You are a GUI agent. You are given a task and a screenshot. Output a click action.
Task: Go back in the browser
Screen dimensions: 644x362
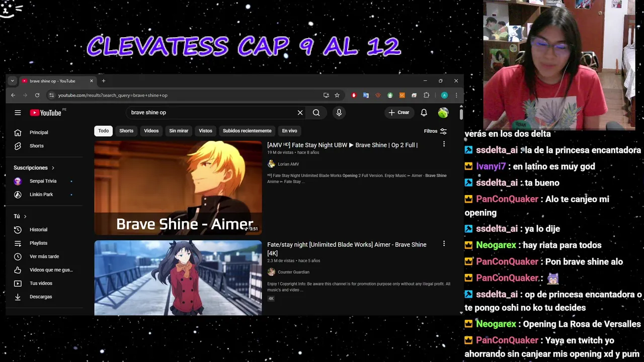13,95
